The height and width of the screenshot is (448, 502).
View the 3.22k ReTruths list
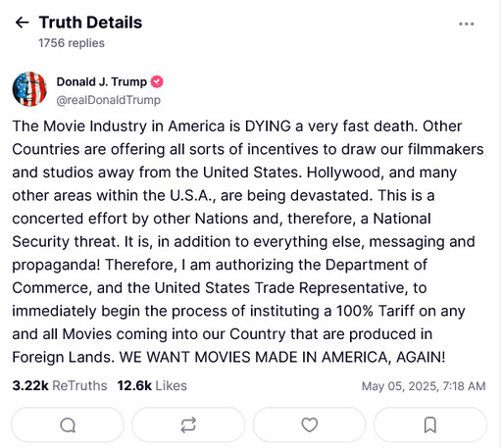click(x=60, y=386)
